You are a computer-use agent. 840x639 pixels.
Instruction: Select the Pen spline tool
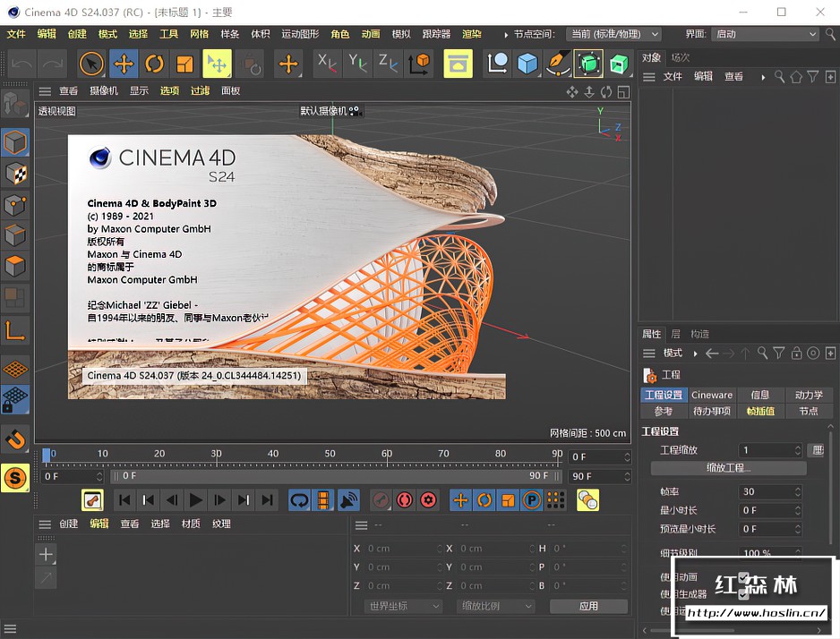(x=556, y=64)
